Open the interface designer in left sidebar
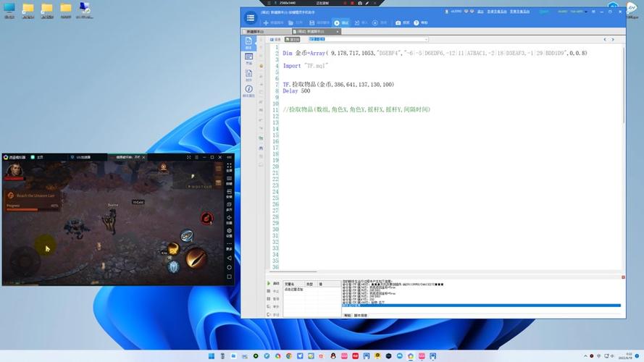Image resolution: width=644 pixels, height=362 pixels. tap(248, 58)
